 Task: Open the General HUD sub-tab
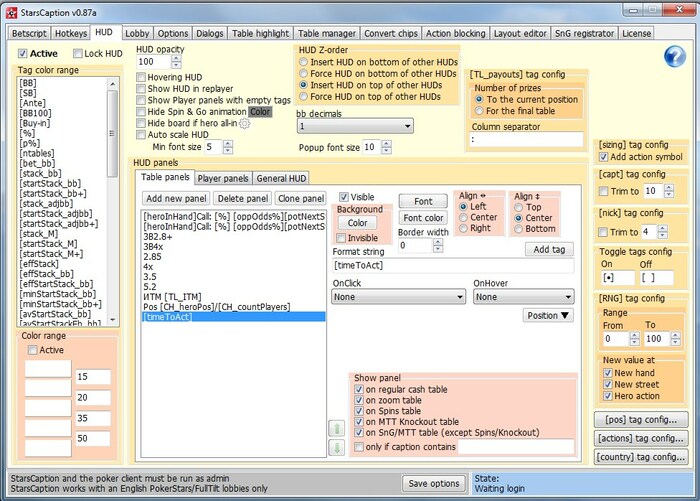click(x=281, y=178)
